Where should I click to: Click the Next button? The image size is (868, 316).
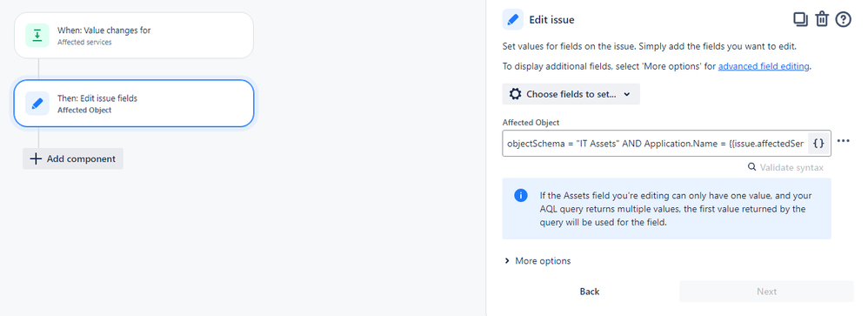767,292
